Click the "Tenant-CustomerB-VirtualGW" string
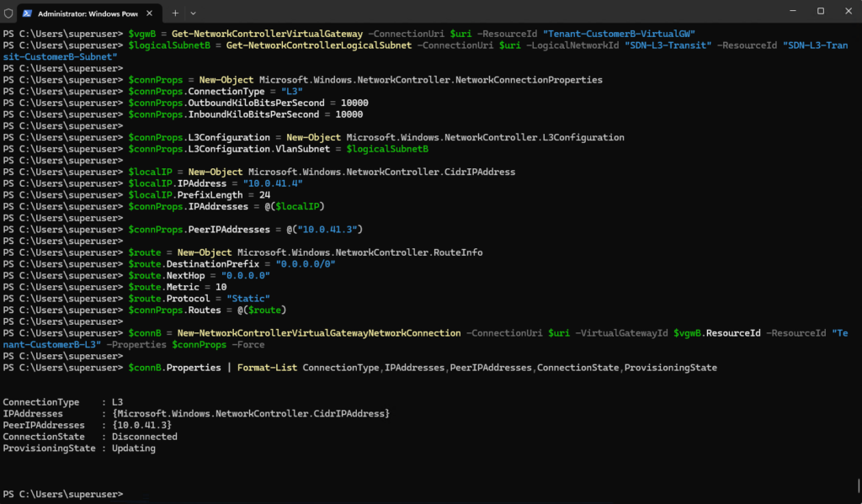Image resolution: width=862 pixels, height=504 pixels. pyautogui.click(x=619, y=34)
